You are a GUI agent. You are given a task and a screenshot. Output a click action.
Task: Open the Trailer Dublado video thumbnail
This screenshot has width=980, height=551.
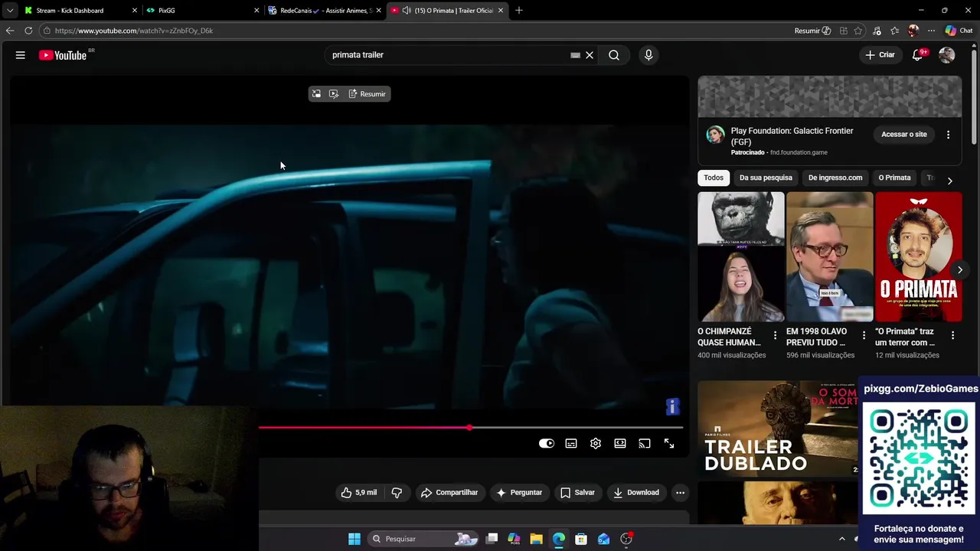pyautogui.click(x=778, y=428)
